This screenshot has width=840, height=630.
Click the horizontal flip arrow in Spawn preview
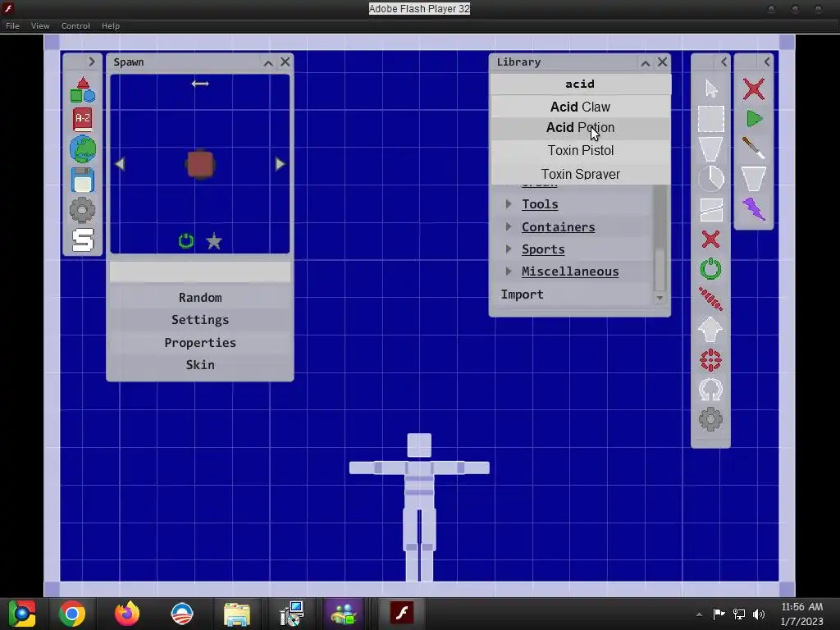click(x=200, y=84)
